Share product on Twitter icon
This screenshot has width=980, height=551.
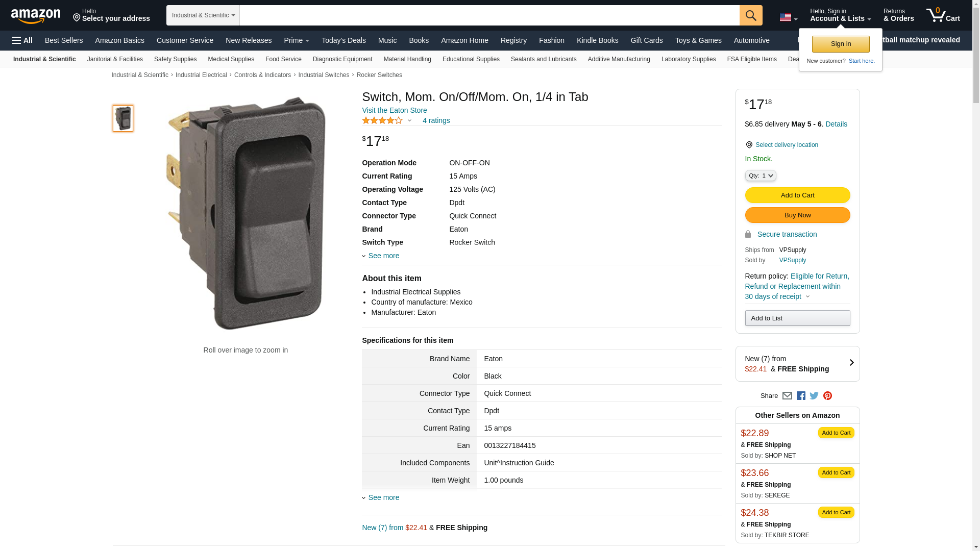pyautogui.click(x=814, y=396)
